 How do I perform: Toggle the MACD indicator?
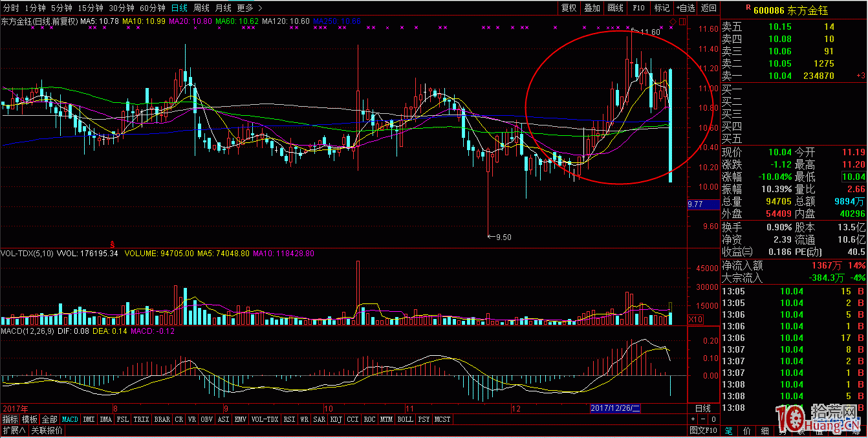coord(70,419)
